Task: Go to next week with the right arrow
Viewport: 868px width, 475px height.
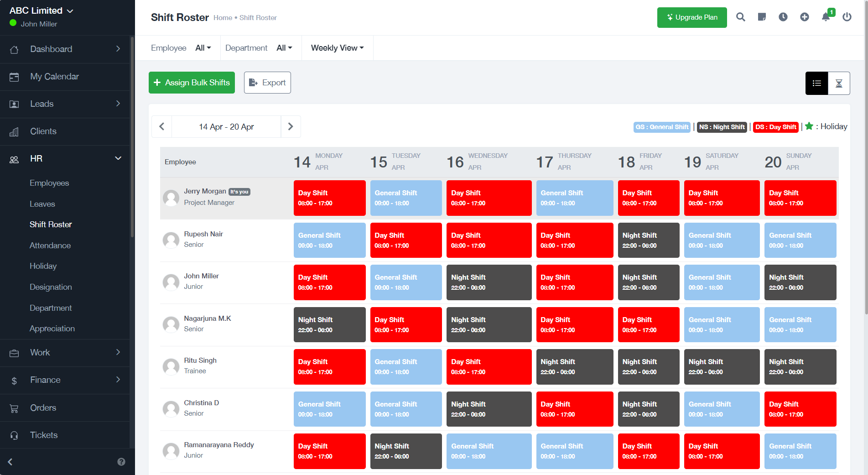Action: (x=291, y=126)
